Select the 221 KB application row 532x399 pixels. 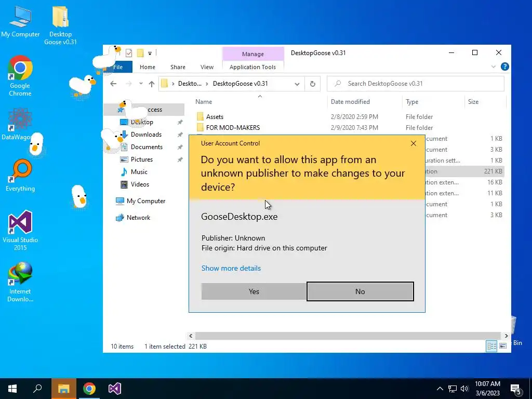[x=464, y=171]
